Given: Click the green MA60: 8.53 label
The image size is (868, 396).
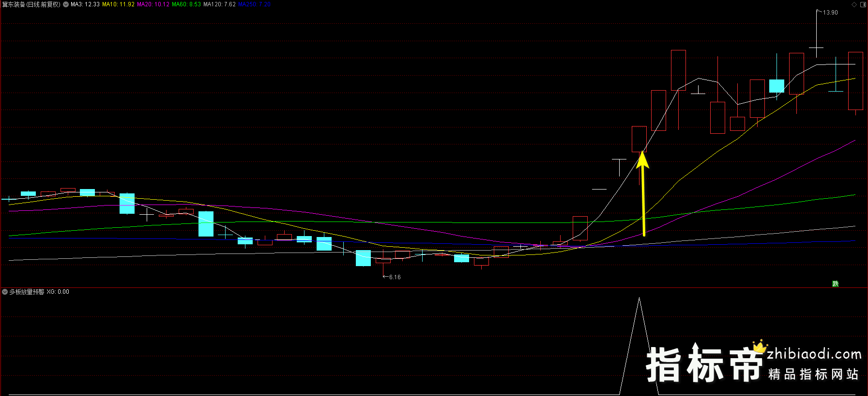Looking at the screenshot, I should pyautogui.click(x=186, y=4).
